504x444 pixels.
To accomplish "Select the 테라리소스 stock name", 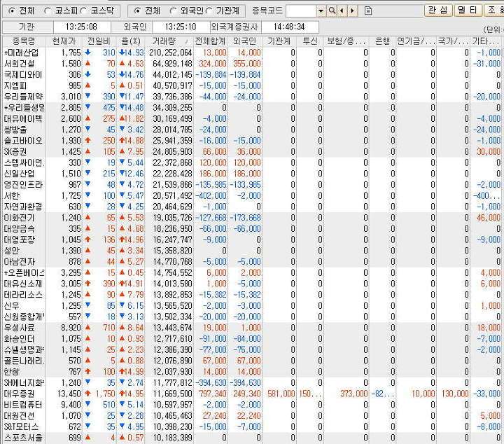I will [23, 295].
